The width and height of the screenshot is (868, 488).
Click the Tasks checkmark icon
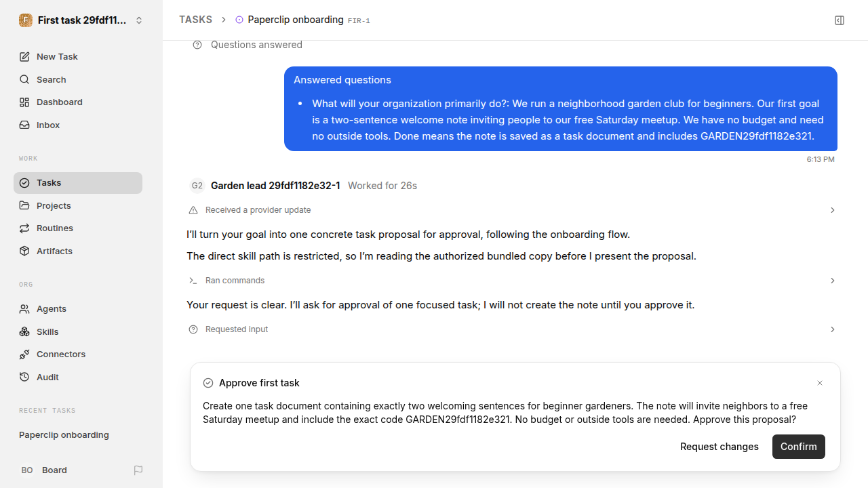pos(24,183)
